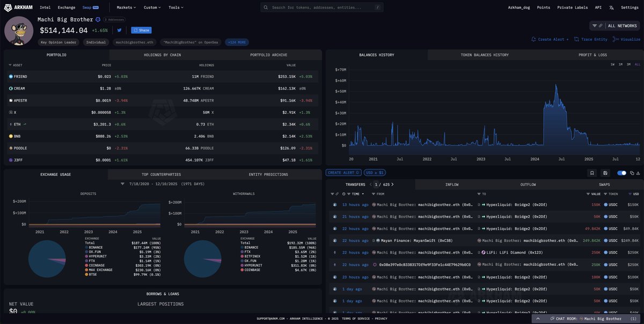
Task: Switch to Holdings By Chain tab
Action: pos(163,55)
